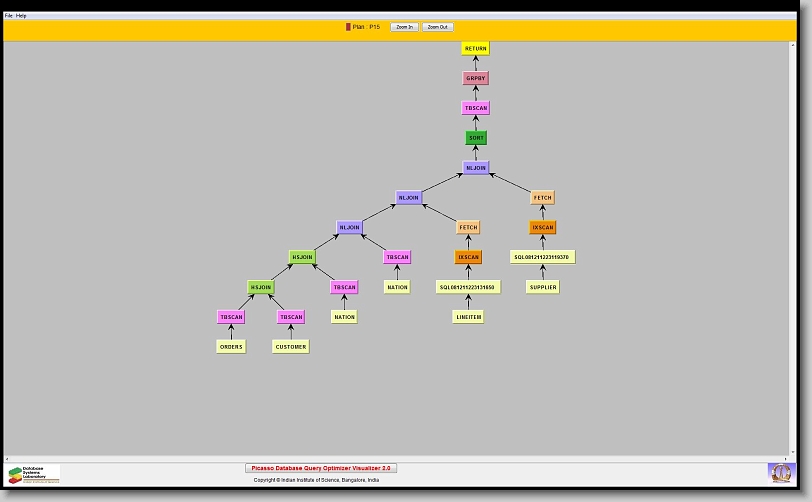Open the Help menu
Viewport: 812px width, 502px height.
21,16
